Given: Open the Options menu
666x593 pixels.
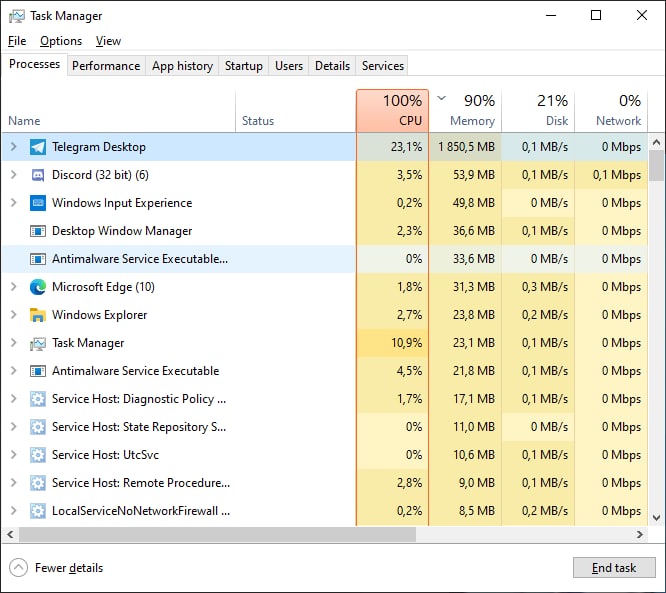Looking at the screenshot, I should click(61, 41).
